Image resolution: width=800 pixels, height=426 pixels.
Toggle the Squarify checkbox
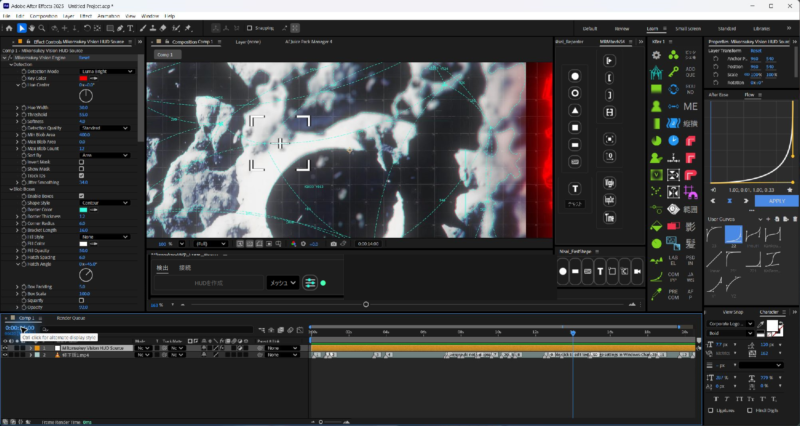(x=82, y=300)
